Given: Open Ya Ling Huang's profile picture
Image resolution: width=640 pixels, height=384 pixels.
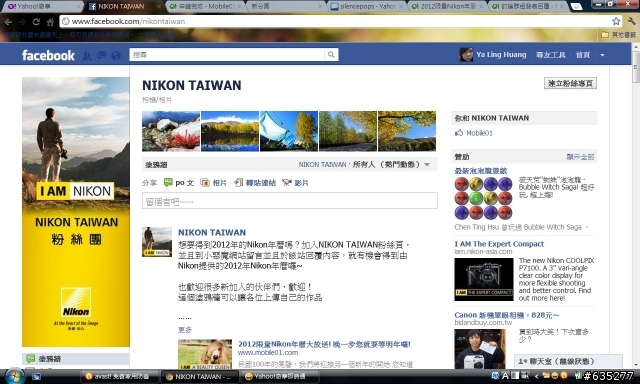Looking at the screenshot, I should [466, 55].
